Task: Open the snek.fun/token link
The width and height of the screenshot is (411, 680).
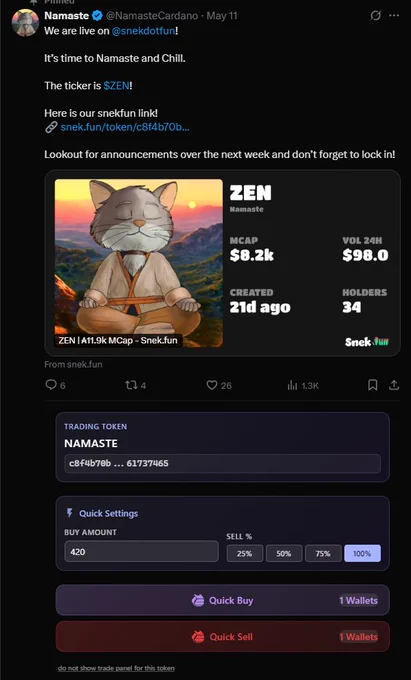Action: coord(125,127)
